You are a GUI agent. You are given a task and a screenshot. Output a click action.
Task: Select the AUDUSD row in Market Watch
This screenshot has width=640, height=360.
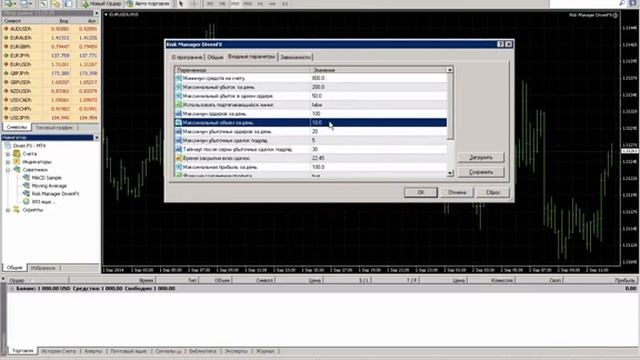click(x=50, y=29)
